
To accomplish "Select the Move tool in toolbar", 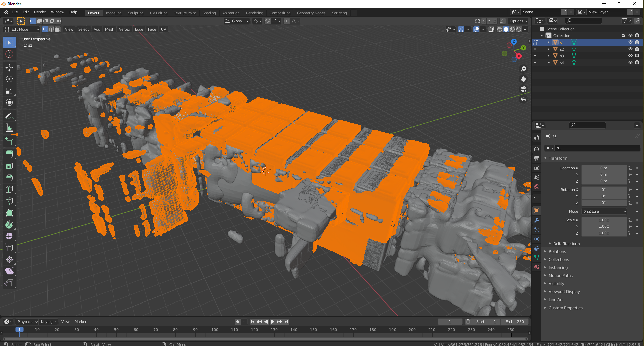I will pos(9,67).
